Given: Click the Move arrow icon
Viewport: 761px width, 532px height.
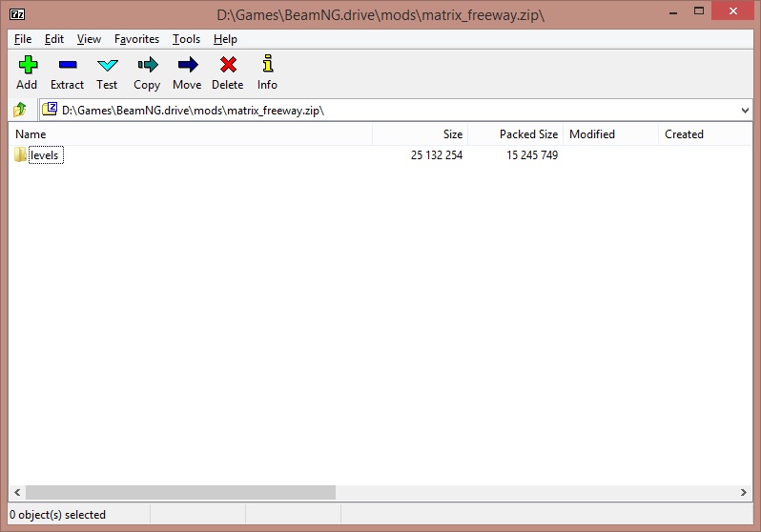Looking at the screenshot, I should tap(188, 64).
